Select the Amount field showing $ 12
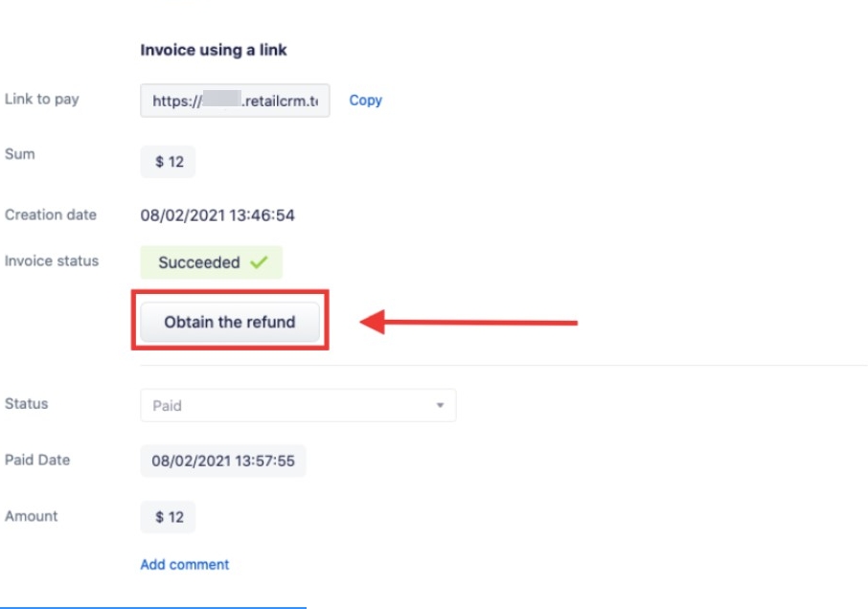Viewport: 868px width, 609px height. click(168, 517)
